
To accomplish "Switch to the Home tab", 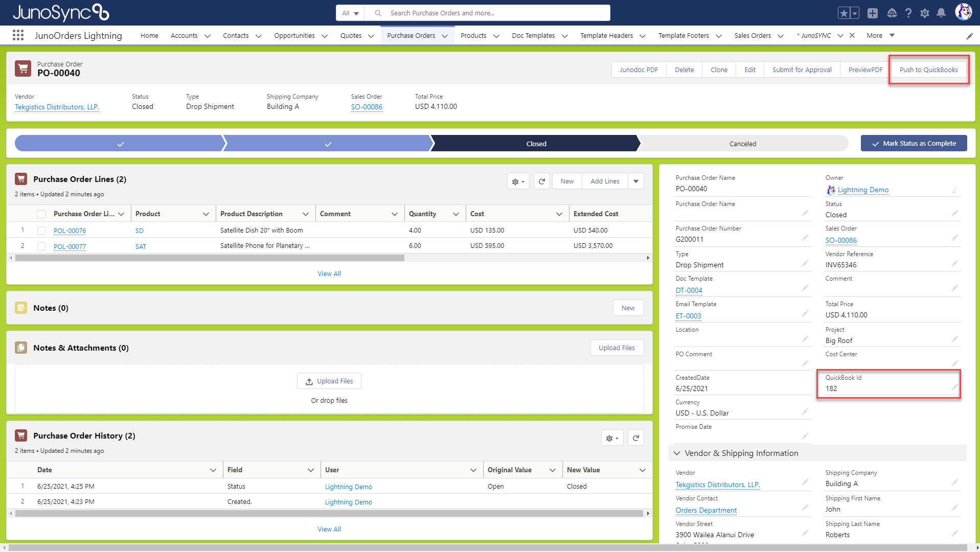I will click(149, 35).
